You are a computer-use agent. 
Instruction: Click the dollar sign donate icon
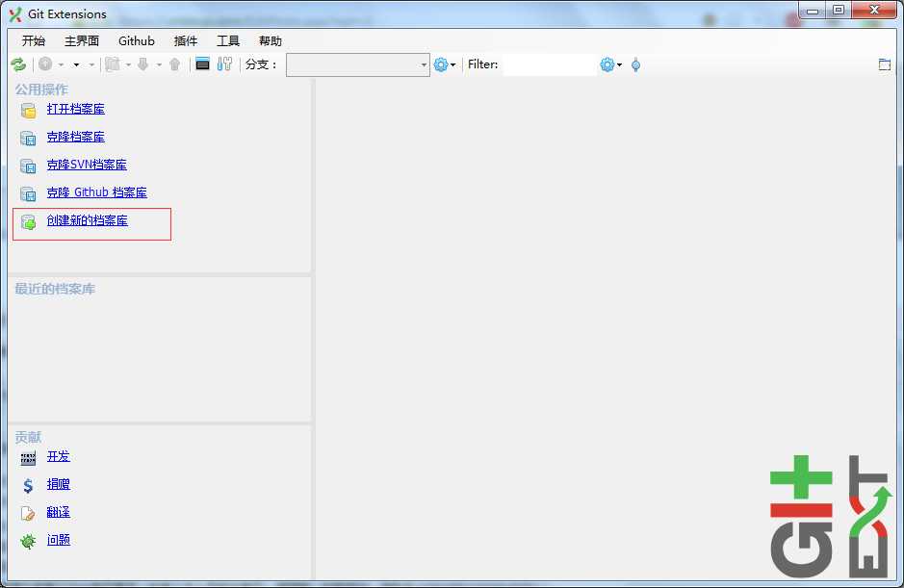[x=28, y=486]
